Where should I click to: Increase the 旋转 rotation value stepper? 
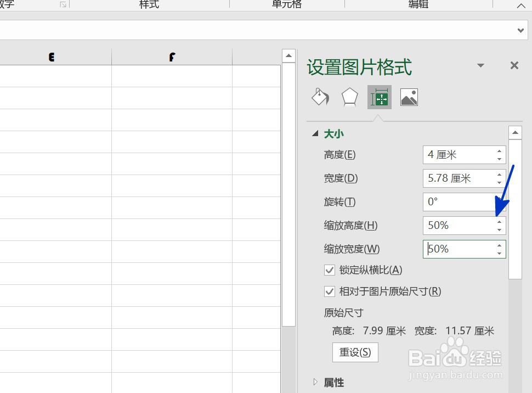pos(499,199)
